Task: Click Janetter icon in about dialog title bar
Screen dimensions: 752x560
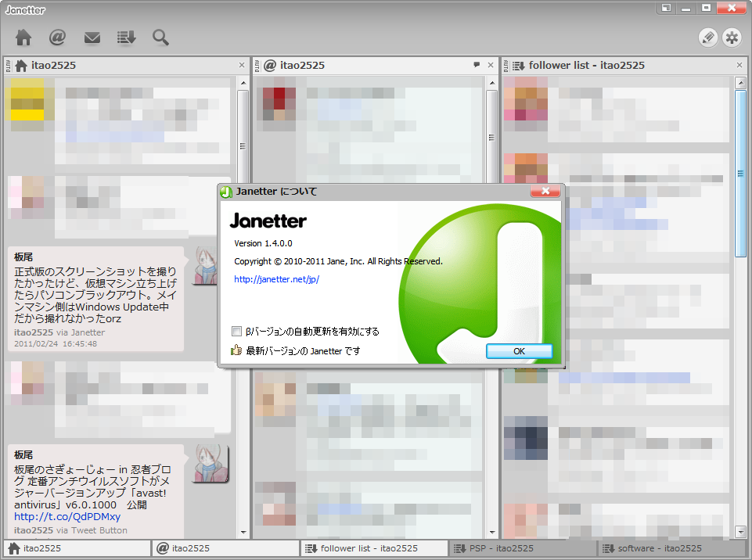Action: (x=226, y=192)
